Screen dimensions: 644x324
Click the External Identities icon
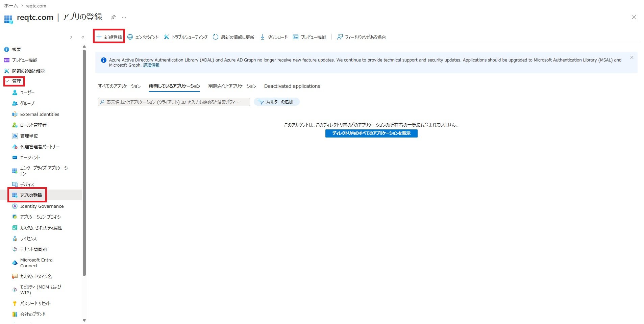coord(15,114)
